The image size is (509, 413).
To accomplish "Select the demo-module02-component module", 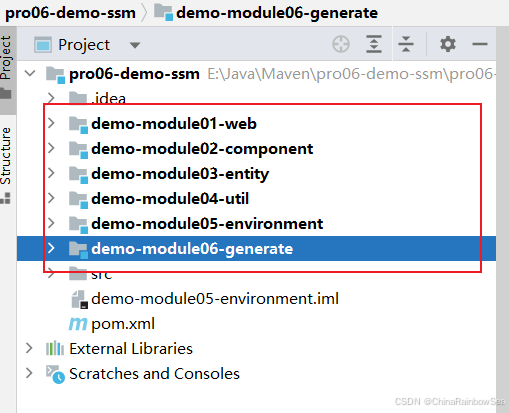I will point(202,149).
